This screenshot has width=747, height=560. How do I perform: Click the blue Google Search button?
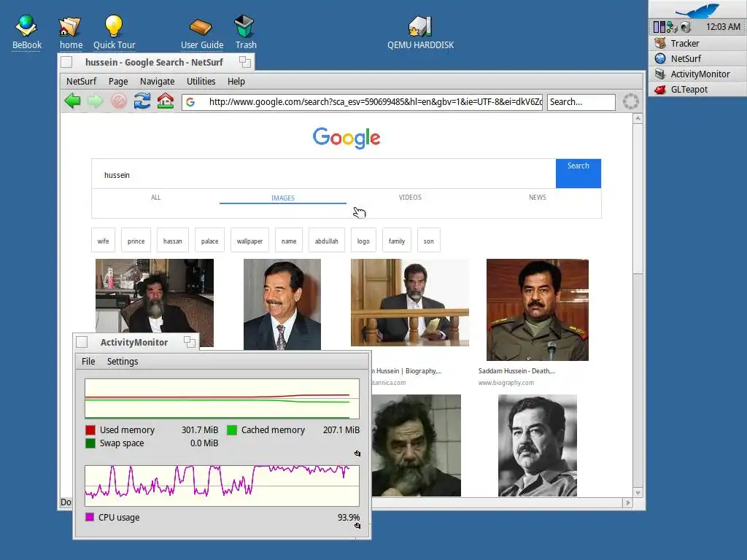tap(578, 174)
